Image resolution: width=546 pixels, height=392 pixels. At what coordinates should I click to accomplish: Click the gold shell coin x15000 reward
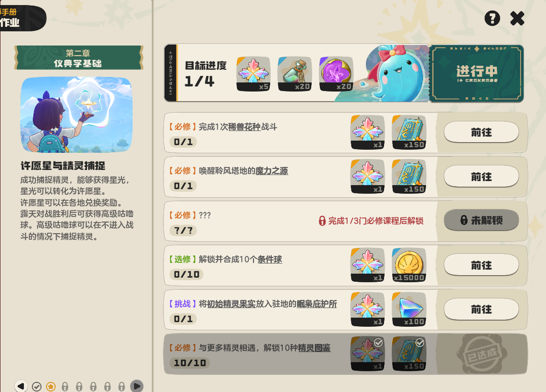click(x=409, y=265)
